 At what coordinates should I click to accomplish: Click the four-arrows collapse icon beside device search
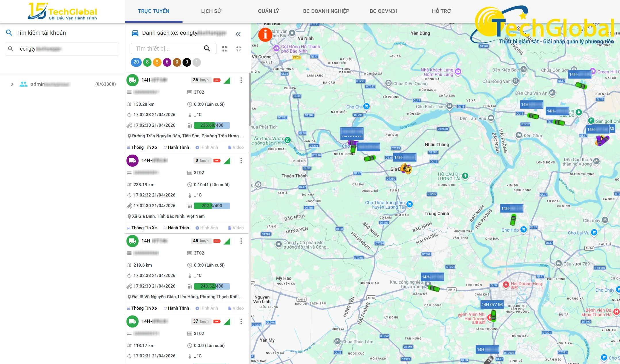pos(224,49)
